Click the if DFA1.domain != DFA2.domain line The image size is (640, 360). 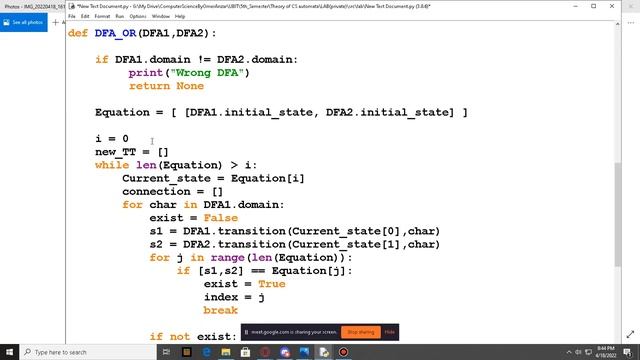pyautogui.click(x=196, y=60)
